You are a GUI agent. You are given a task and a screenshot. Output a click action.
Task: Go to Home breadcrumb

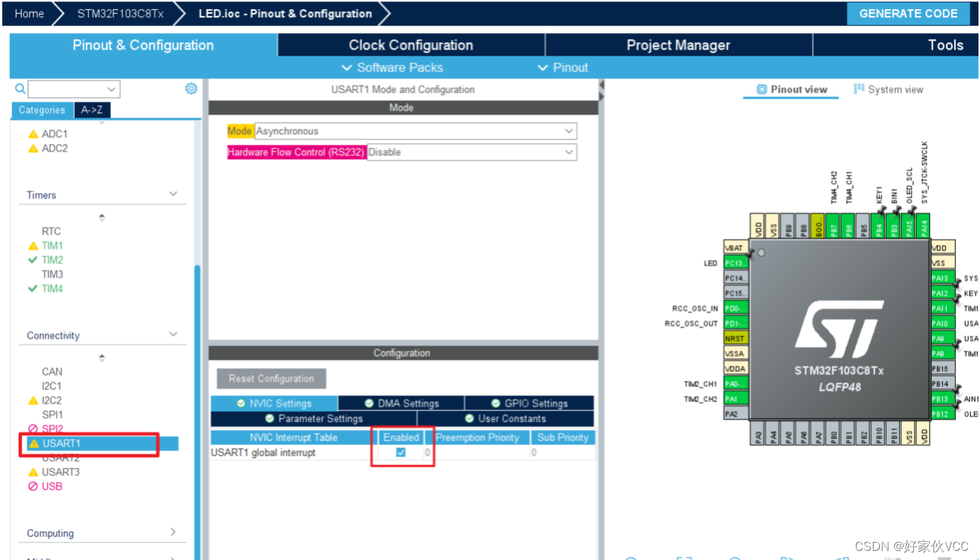point(29,14)
